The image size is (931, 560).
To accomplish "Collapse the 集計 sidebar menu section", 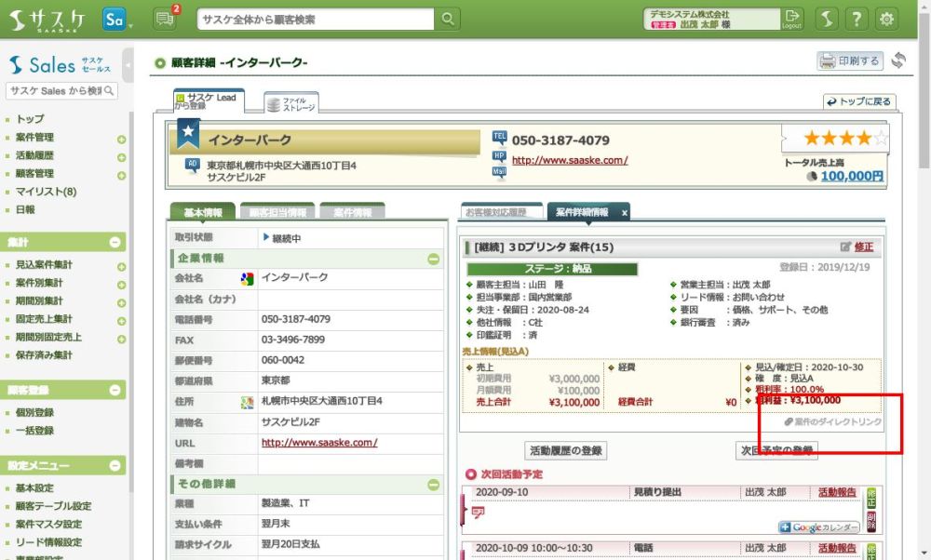I will (x=115, y=242).
